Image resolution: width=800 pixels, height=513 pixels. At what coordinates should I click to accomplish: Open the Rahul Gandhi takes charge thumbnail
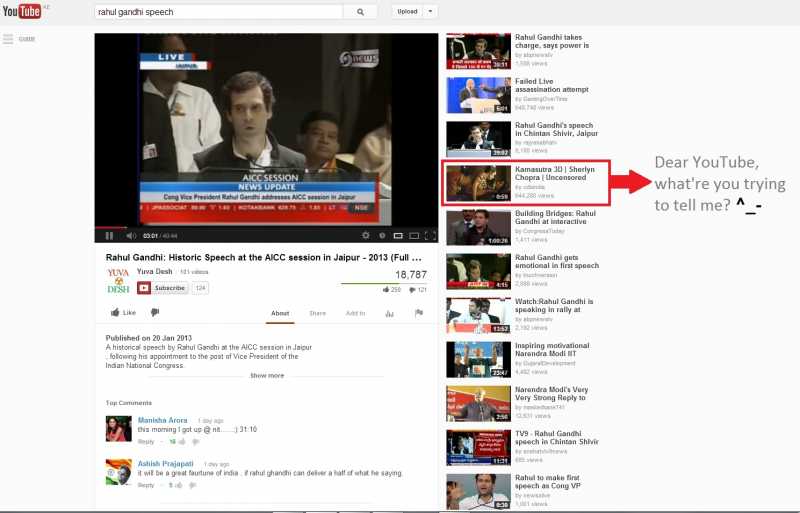[478, 51]
